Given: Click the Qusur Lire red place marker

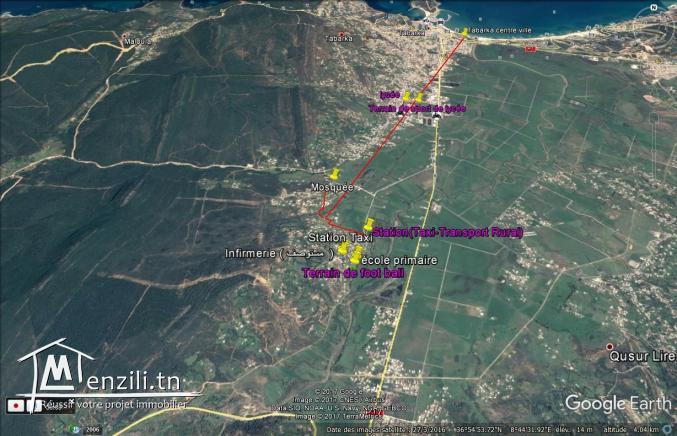Looking at the screenshot, I should [610, 348].
